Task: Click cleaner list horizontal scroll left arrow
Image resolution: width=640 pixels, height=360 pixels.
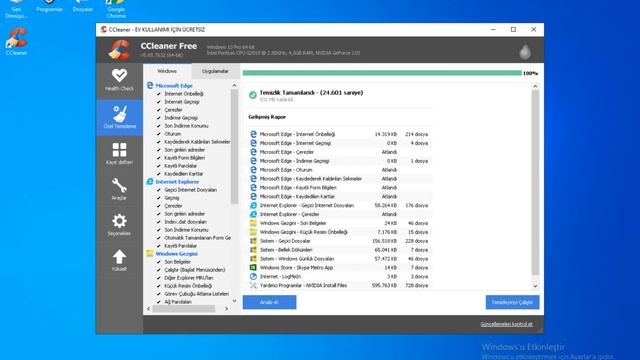Action: click(x=149, y=309)
